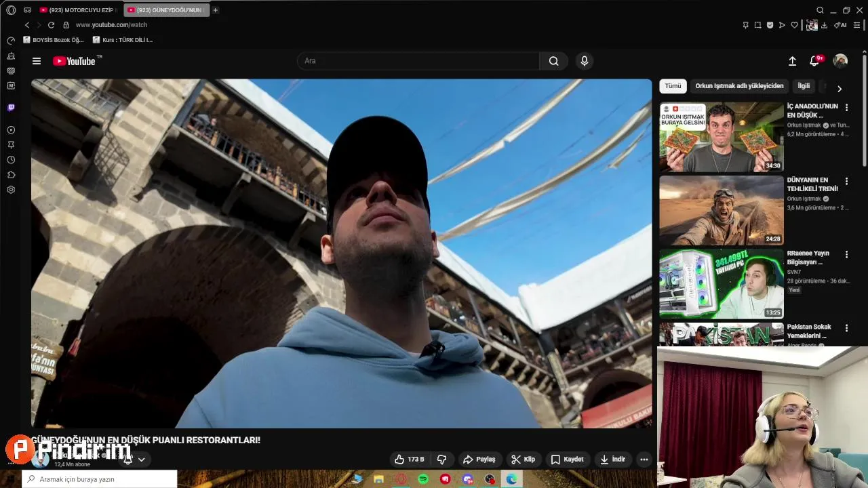Open more actions ellipsis next to İndir

[x=644, y=460]
